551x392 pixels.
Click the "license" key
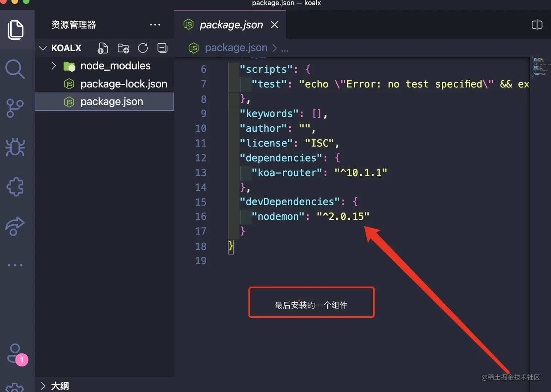click(x=266, y=143)
